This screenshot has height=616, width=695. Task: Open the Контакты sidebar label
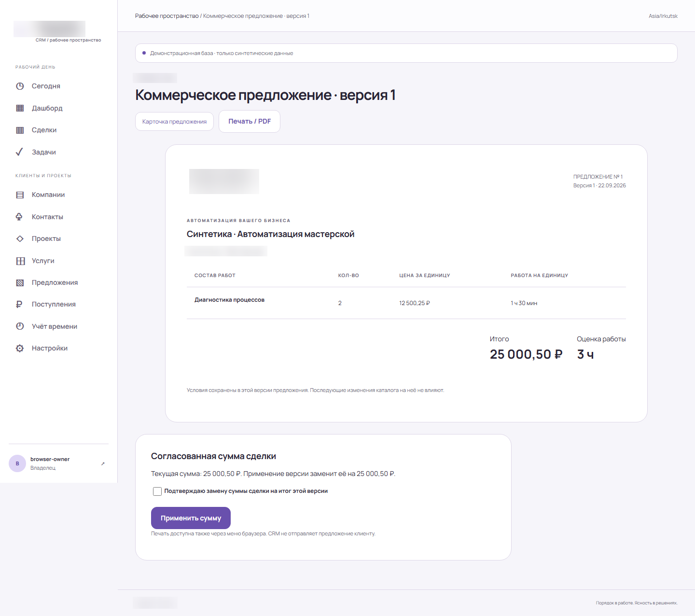[47, 217]
